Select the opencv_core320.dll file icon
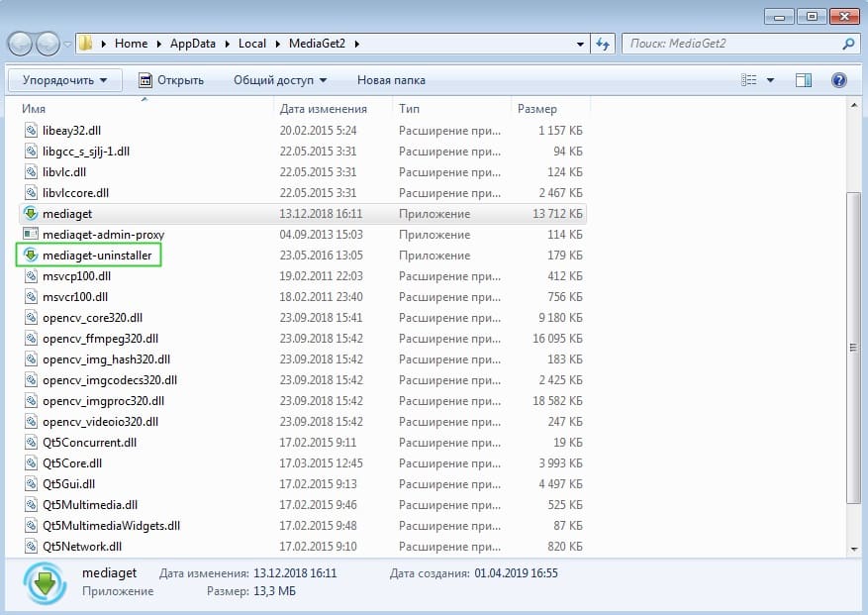The height and width of the screenshot is (615, 868). point(31,318)
